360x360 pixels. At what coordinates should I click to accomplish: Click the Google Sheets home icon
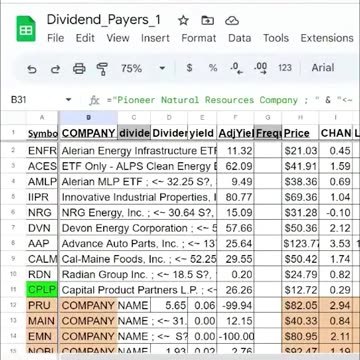26,29
